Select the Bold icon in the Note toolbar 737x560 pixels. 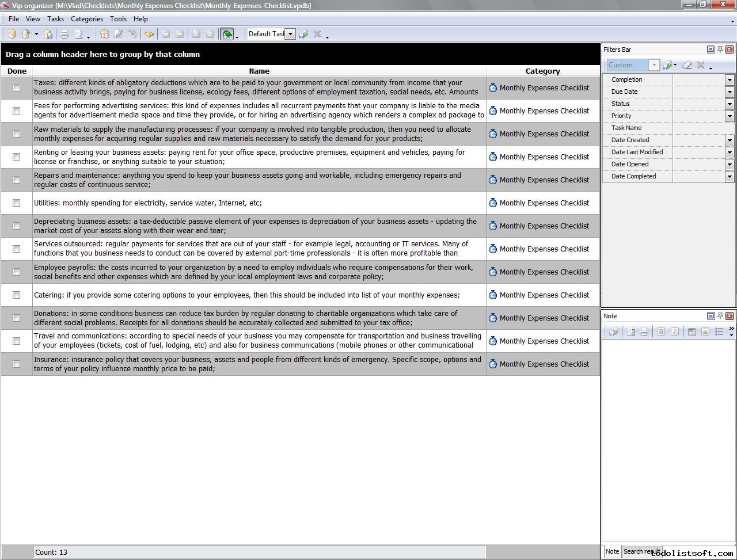[661, 332]
